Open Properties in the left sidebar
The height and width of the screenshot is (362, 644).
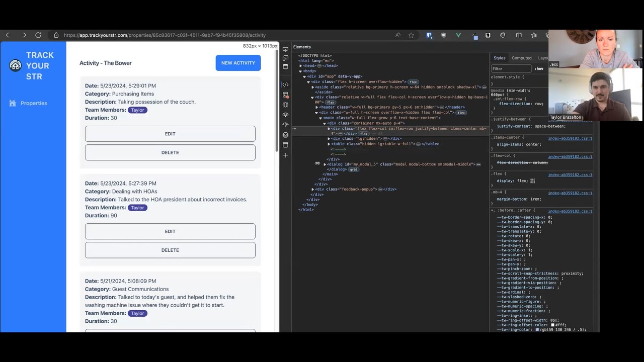coord(28,103)
